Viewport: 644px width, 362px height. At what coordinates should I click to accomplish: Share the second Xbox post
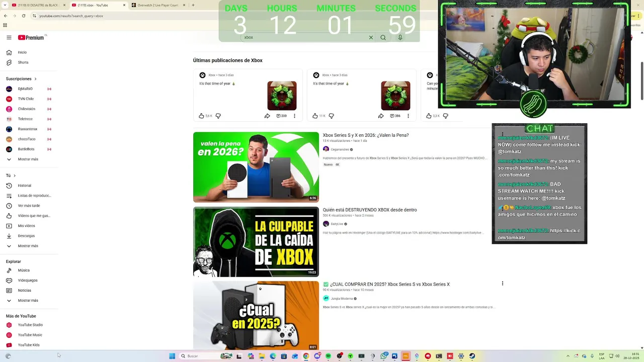(x=381, y=116)
